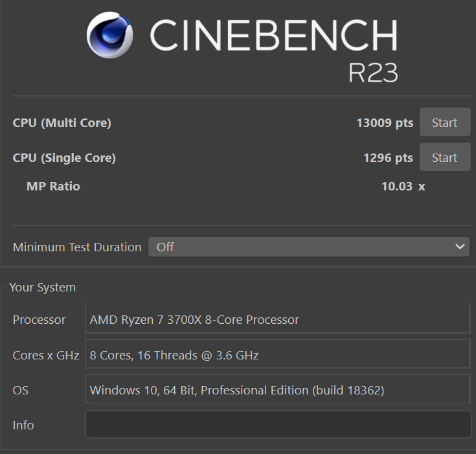Screen dimensions: 476x454
Task: Click the Cores x GHz label
Action: (46, 355)
